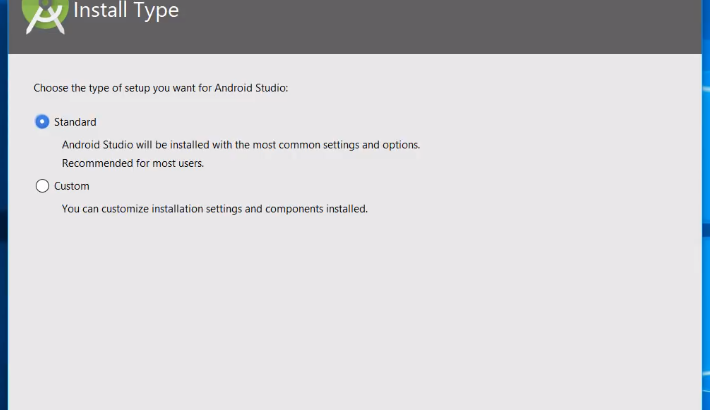710x410 pixels.
Task: Click "Choose" at the start of the prompt
Action: tap(50, 88)
